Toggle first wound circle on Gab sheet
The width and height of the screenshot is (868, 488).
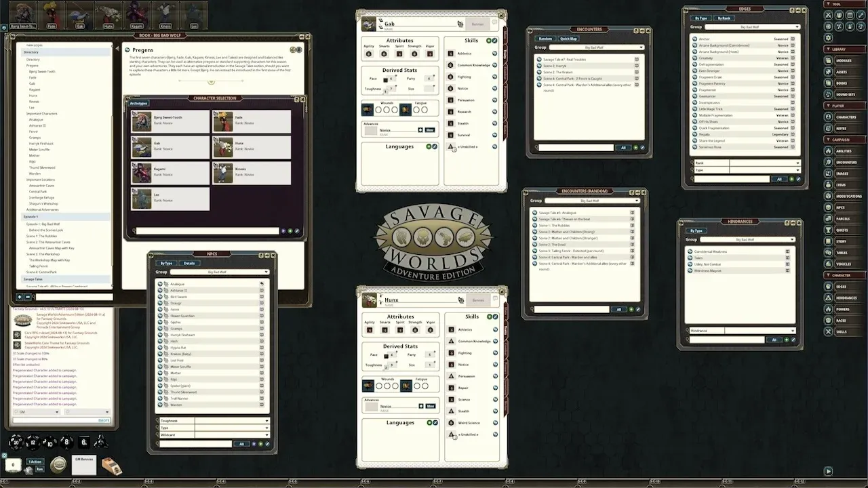click(378, 109)
